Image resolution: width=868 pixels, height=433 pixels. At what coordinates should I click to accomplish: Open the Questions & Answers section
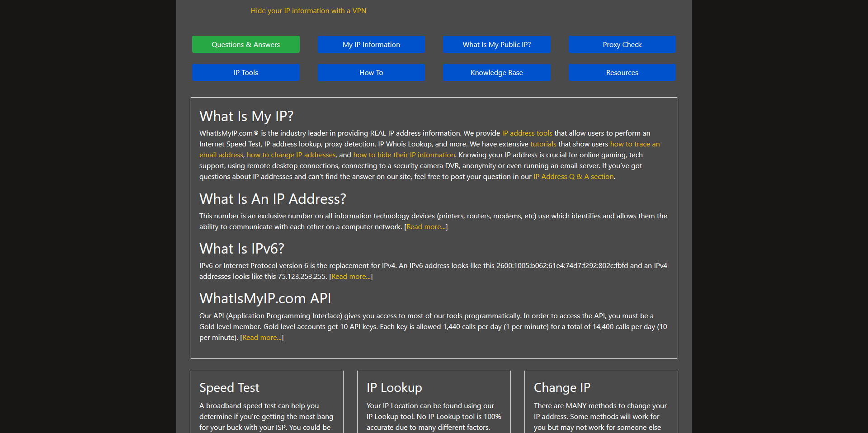coord(245,44)
